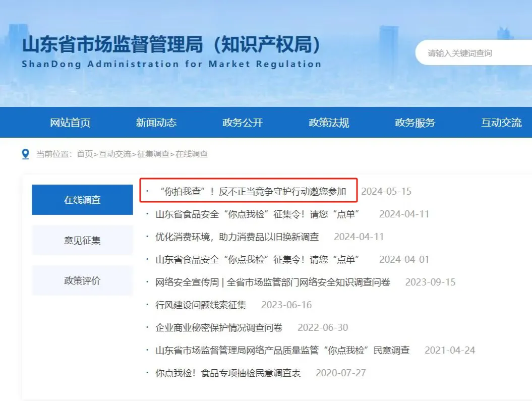Screen dimensions: 532x401
Task: Click the location pin icon in breadcrumb
Action: coord(25,154)
